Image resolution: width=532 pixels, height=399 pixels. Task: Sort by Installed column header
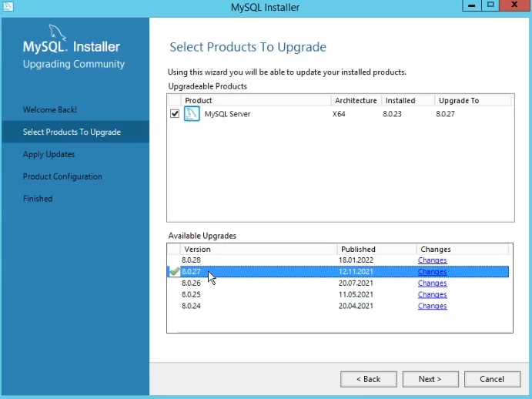408,100
